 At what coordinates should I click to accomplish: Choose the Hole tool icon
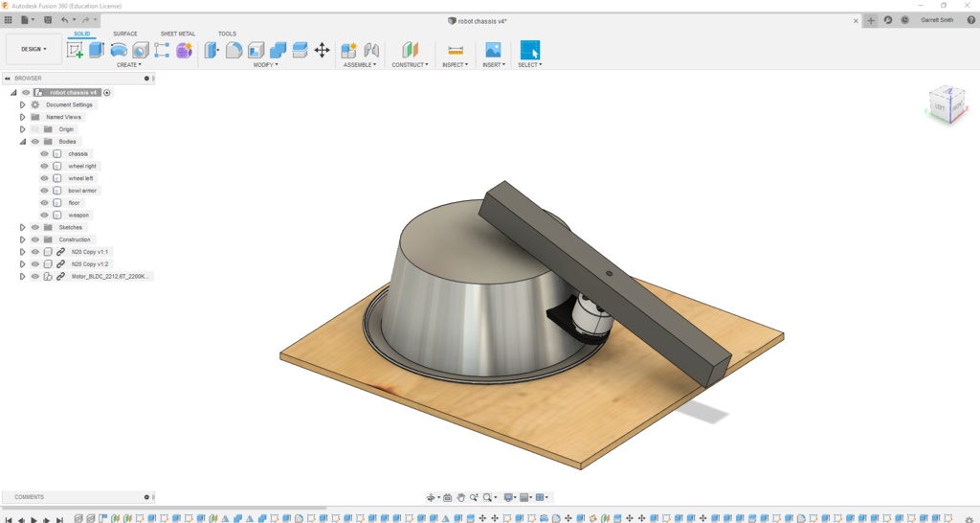point(141,50)
